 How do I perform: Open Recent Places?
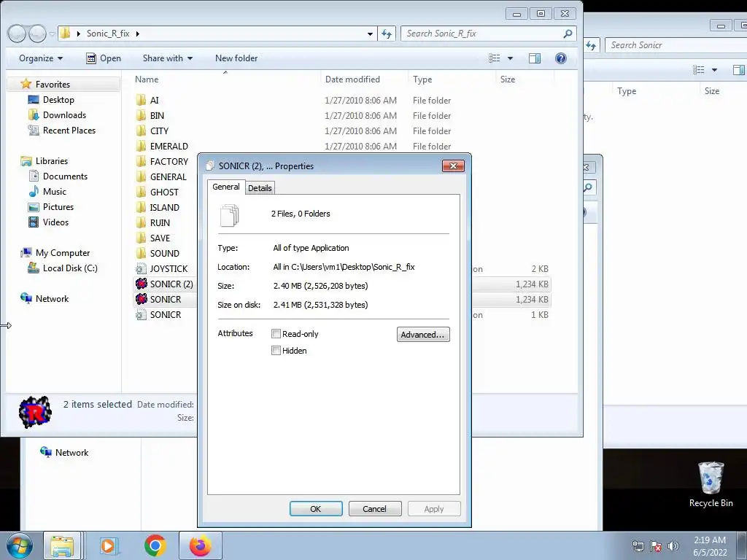pos(69,130)
